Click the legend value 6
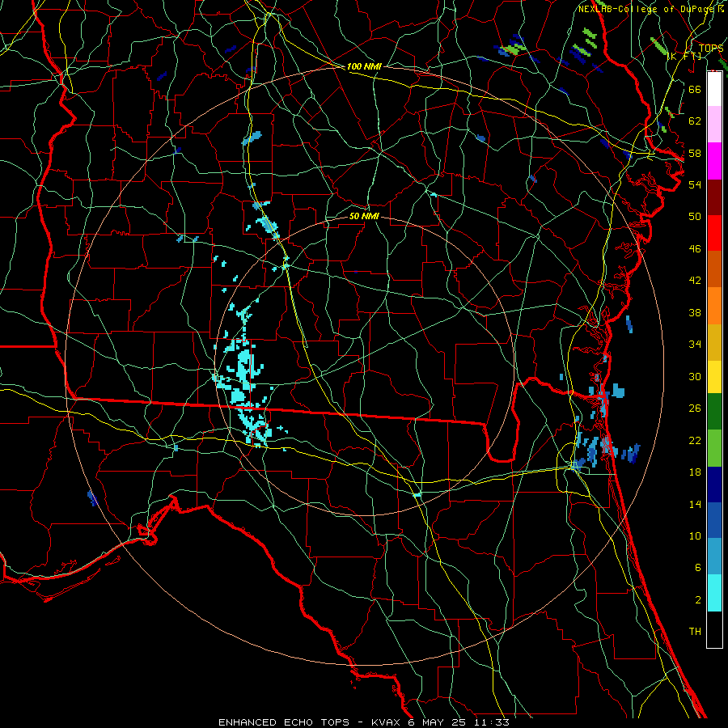The image size is (728, 728). [698, 568]
